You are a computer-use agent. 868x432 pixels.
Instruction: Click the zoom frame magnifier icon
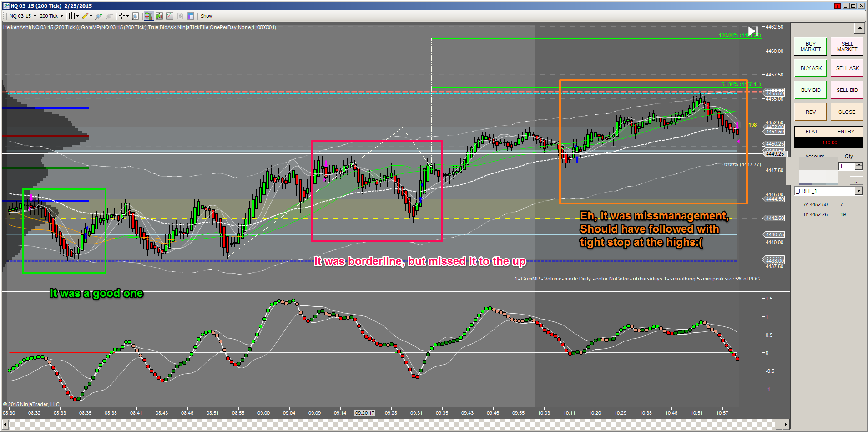135,16
